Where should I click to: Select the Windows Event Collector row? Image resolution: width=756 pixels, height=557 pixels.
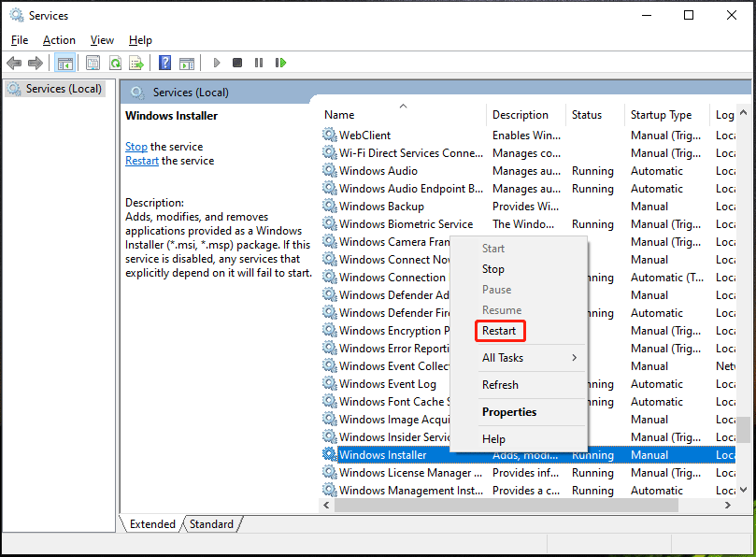[386, 366]
